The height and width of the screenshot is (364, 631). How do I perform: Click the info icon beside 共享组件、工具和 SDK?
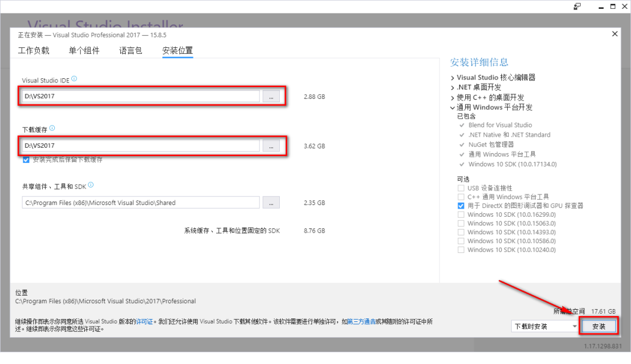point(91,186)
